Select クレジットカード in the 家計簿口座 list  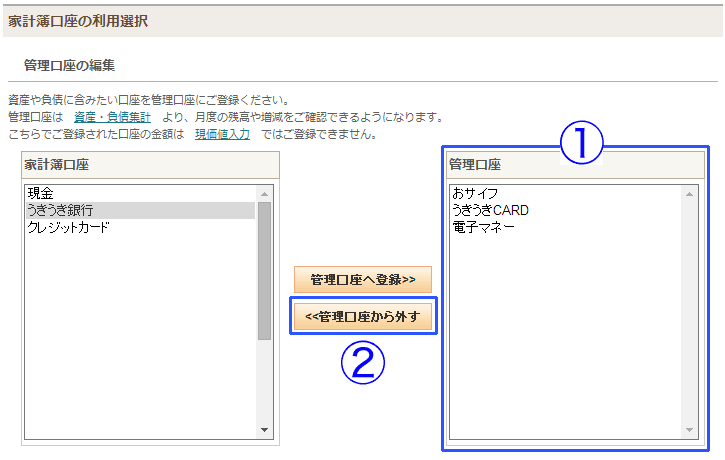point(141,227)
